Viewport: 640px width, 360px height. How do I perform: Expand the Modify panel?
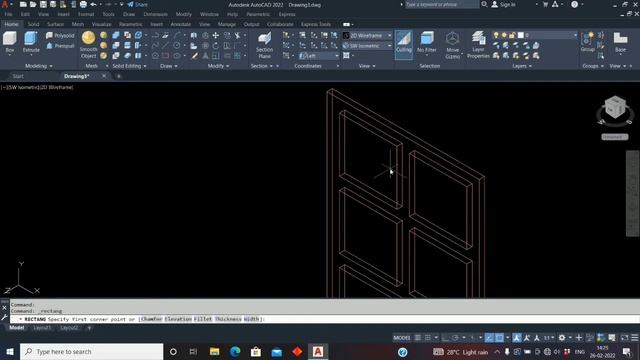pos(218,66)
